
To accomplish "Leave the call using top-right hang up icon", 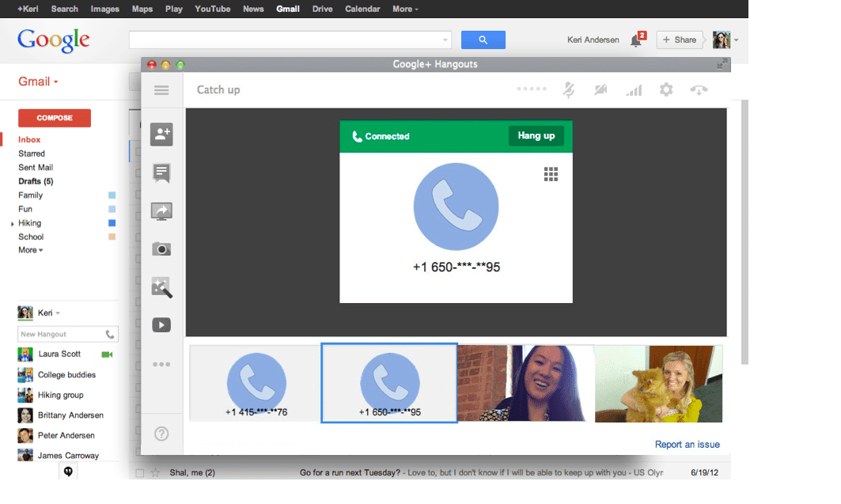I will [699, 90].
